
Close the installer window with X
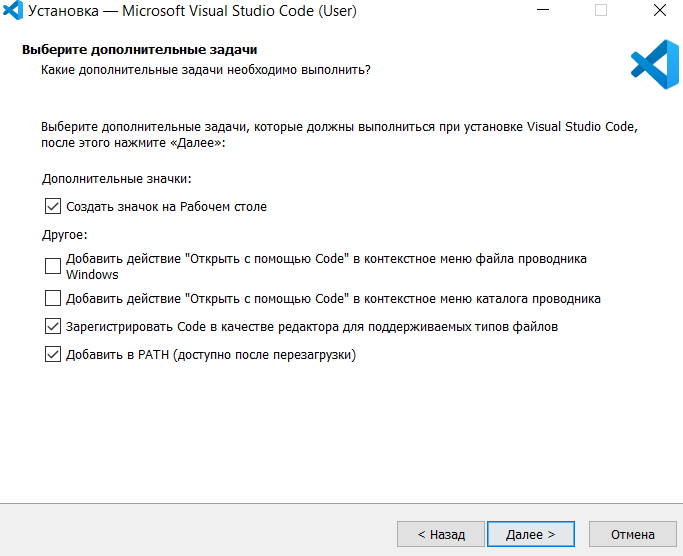coord(660,12)
